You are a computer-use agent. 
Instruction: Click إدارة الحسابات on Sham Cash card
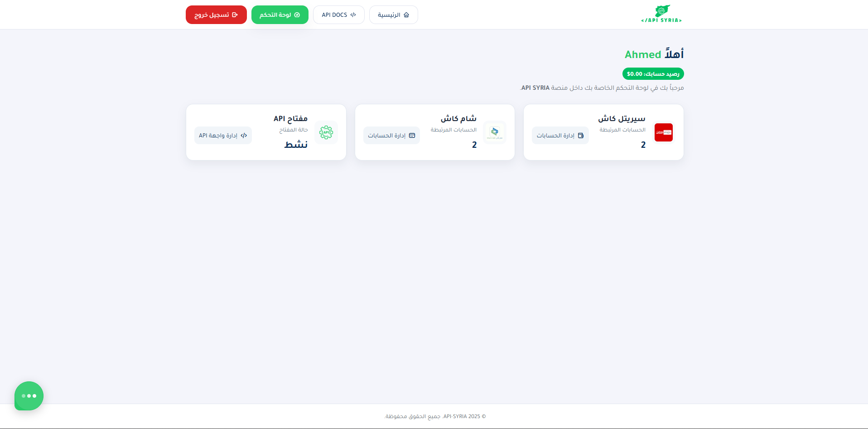391,135
